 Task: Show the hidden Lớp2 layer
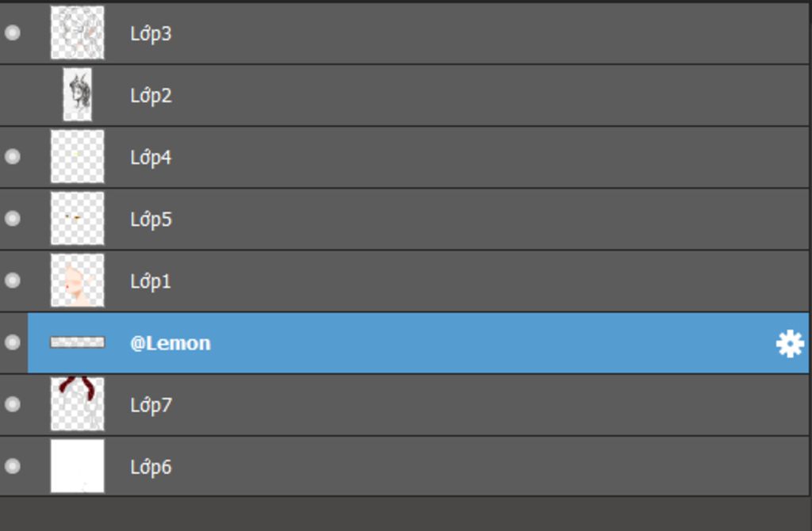tap(13, 95)
